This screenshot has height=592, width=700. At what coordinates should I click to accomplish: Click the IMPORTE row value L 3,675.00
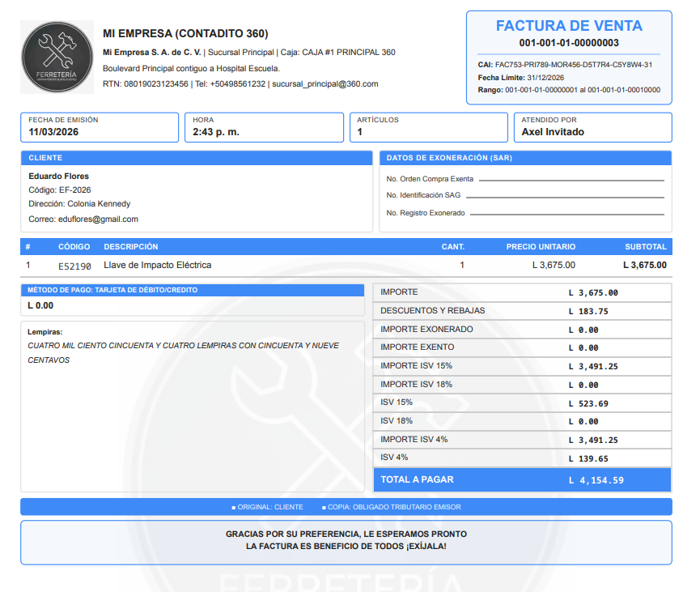593,292
